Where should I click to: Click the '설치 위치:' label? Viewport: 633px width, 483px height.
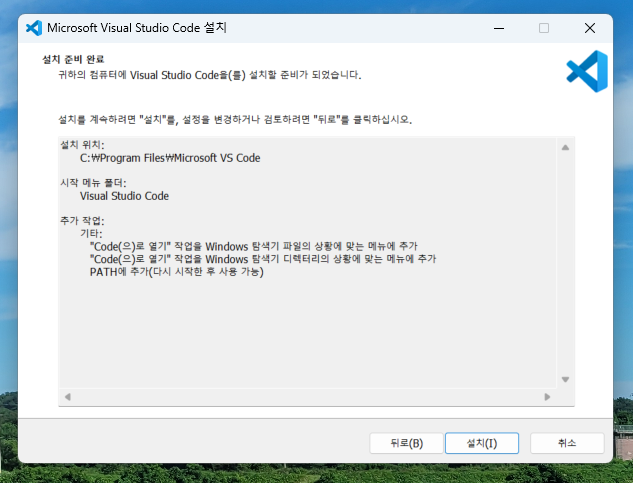[x=82, y=145]
